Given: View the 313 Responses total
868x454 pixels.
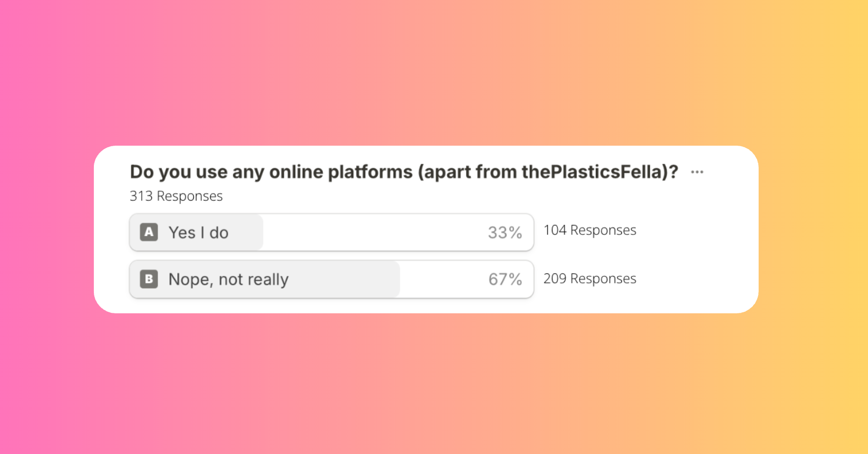Looking at the screenshot, I should click(176, 196).
